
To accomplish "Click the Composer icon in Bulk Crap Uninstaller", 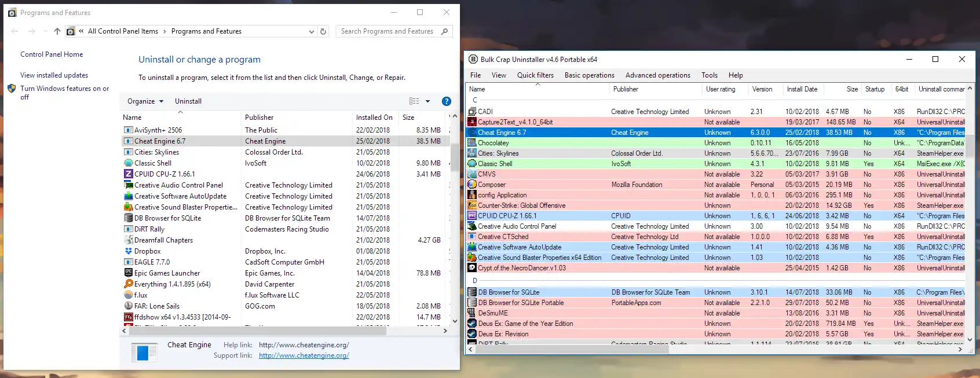I will point(472,185).
